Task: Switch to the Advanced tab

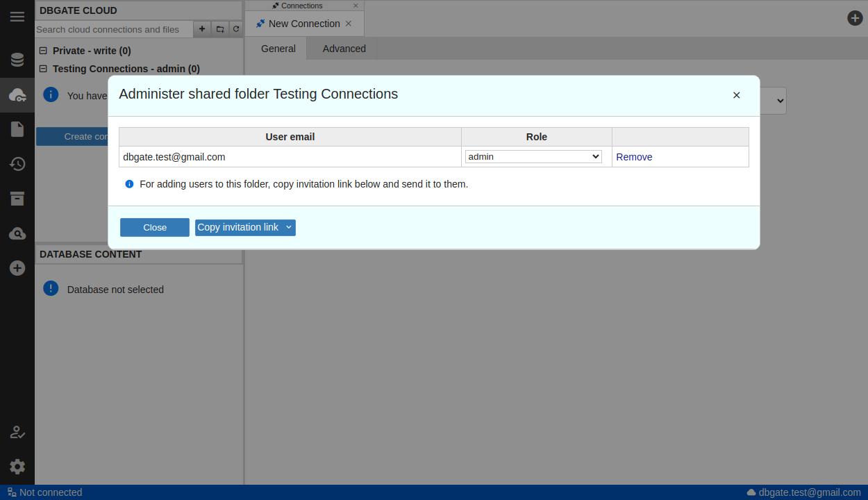Action: pyautogui.click(x=344, y=49)
